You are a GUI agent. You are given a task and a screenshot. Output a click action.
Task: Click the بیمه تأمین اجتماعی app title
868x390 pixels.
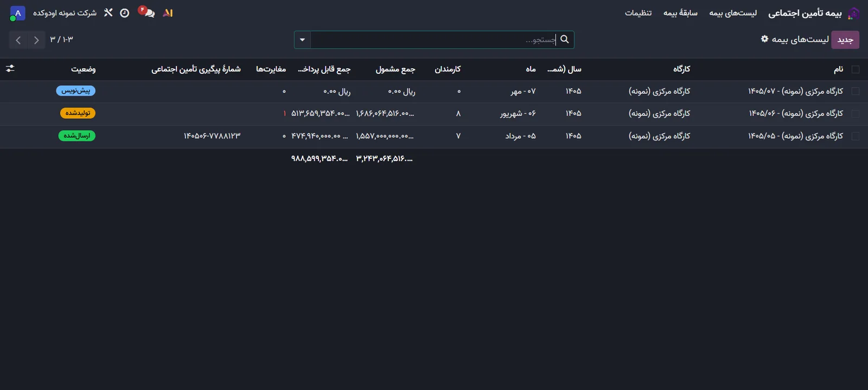(805, 13)
